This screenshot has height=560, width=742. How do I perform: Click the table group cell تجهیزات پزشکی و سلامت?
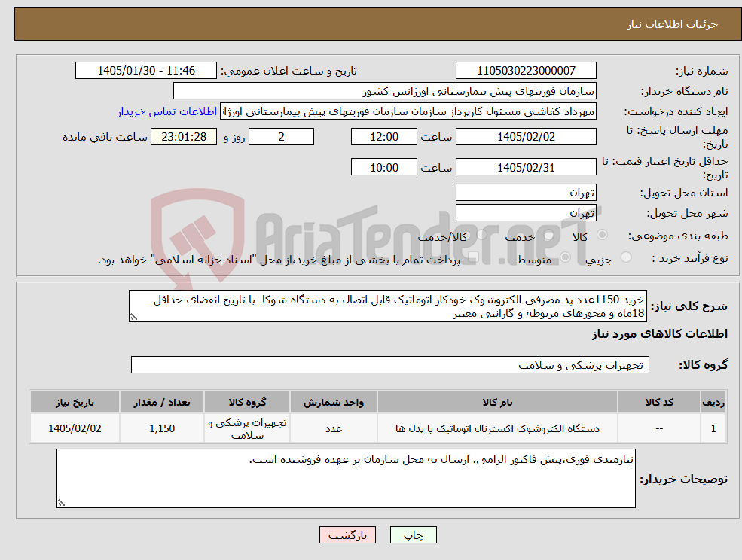point(247,428)
